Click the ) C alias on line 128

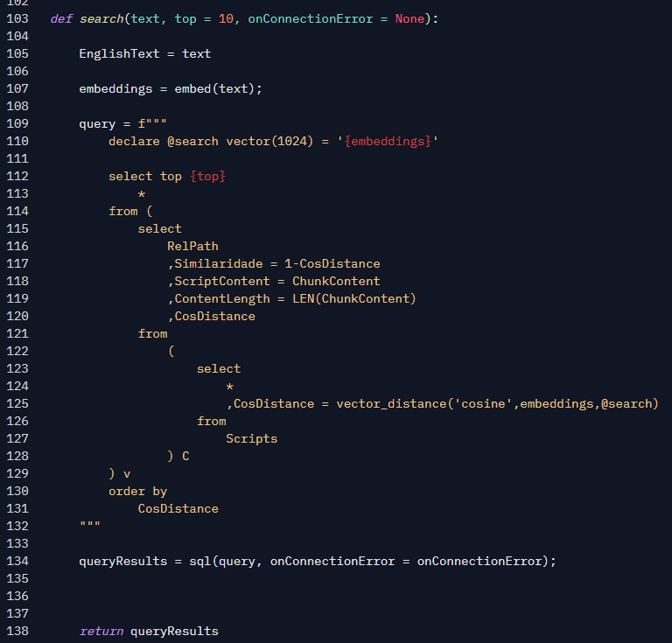178,457
